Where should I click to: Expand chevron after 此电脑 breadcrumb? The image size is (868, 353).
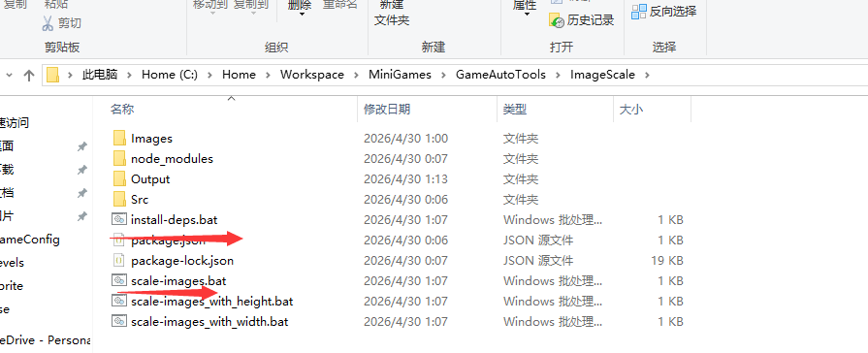point(130,75)
